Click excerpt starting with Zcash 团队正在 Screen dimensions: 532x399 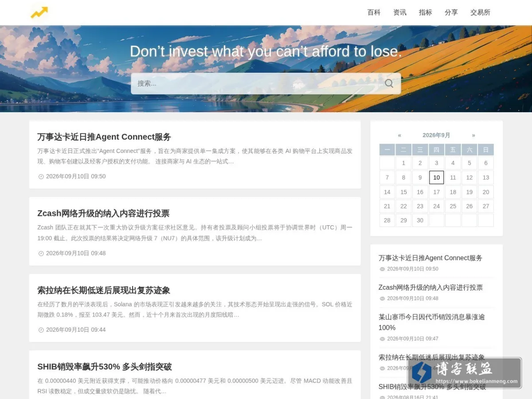coord(195,233)
